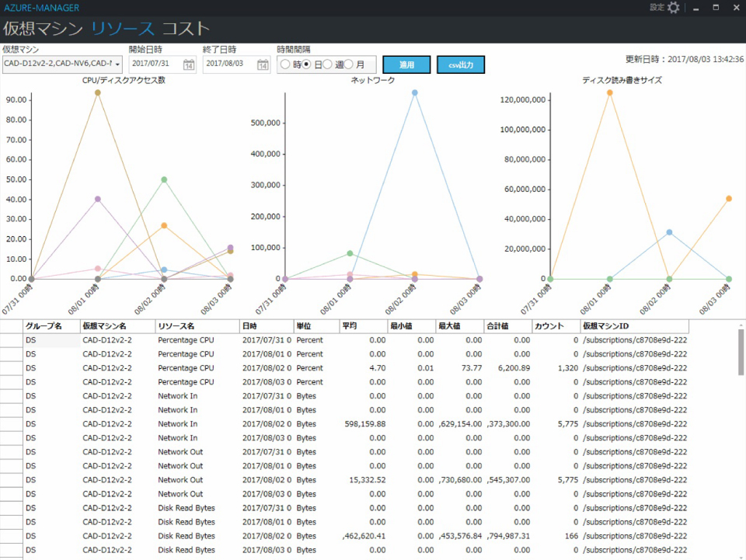This screenshot has height=560, width=746.
Task: Click the blue point on ディスク読み書きサイズ chart
Action: 669,232
